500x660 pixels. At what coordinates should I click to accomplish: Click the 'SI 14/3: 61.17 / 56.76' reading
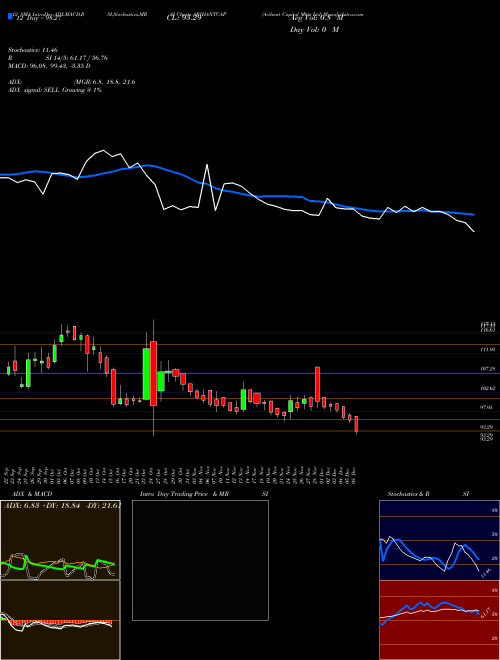[76, 58]
